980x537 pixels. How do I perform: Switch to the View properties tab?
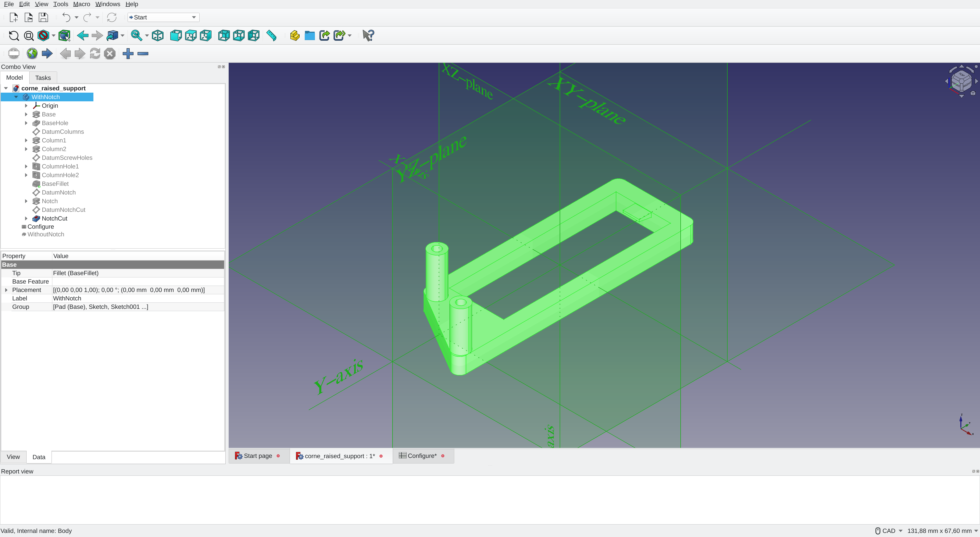(x=13, y=457)
